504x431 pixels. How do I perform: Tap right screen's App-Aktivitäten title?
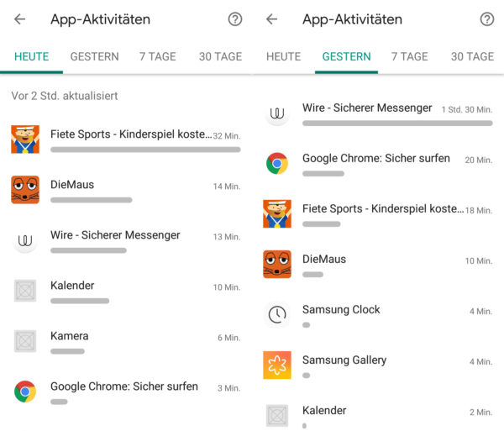click(x=352, y=19)
